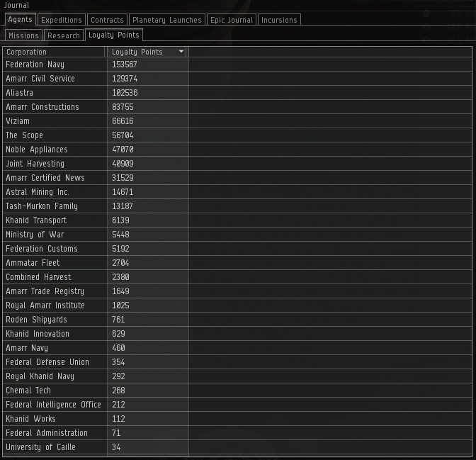
Task: Select the Viziam corporation row
Action: click(x=237, y=121)
